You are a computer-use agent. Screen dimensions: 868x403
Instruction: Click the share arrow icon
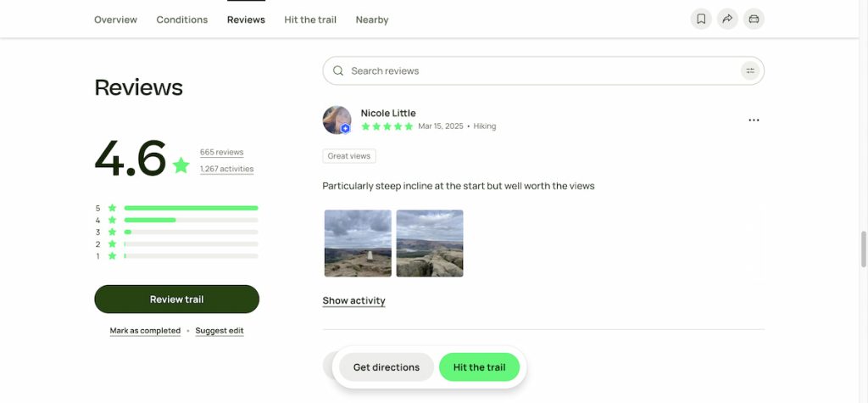[727, 19]
